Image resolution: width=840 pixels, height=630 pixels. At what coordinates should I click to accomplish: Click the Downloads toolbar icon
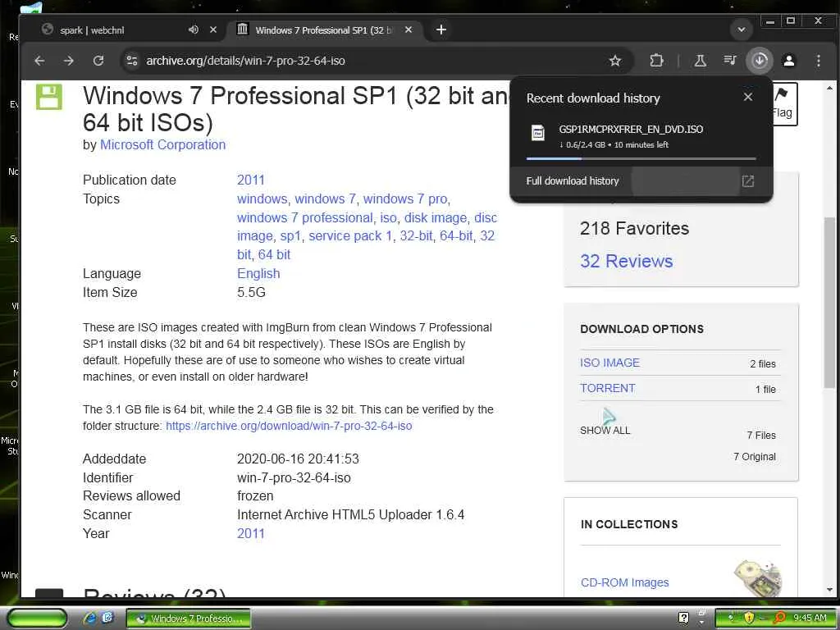(x=760, y=61)
